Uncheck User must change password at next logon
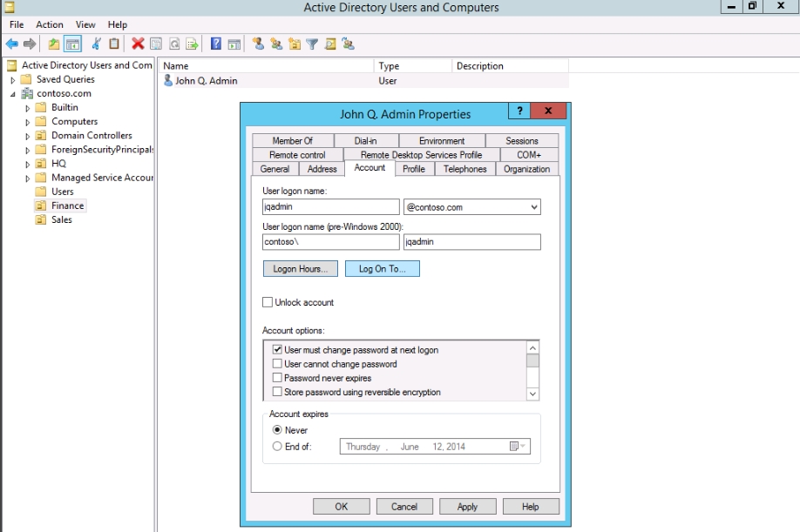The image size is (800, 532). pyautogui.click(x=277, y=350)
